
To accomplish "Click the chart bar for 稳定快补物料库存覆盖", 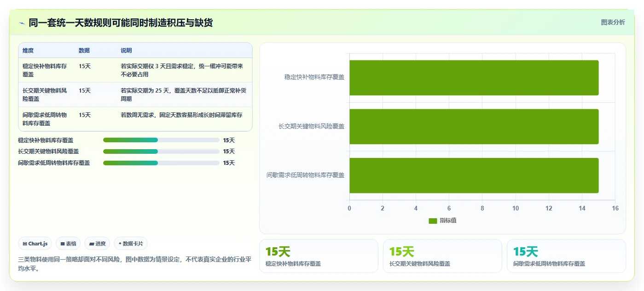I will (x=474, y=78).
